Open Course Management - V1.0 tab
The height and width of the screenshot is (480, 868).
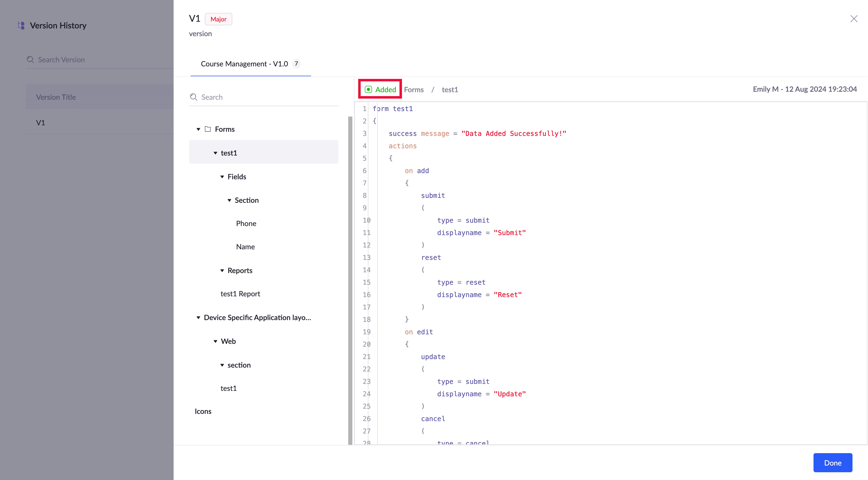(x=244, y=64)
